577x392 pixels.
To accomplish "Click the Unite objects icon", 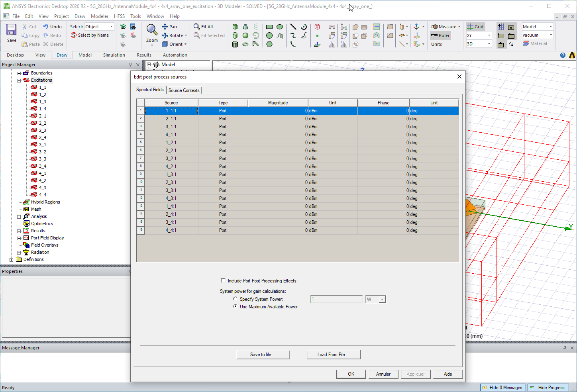I will [x=355, y=27].
